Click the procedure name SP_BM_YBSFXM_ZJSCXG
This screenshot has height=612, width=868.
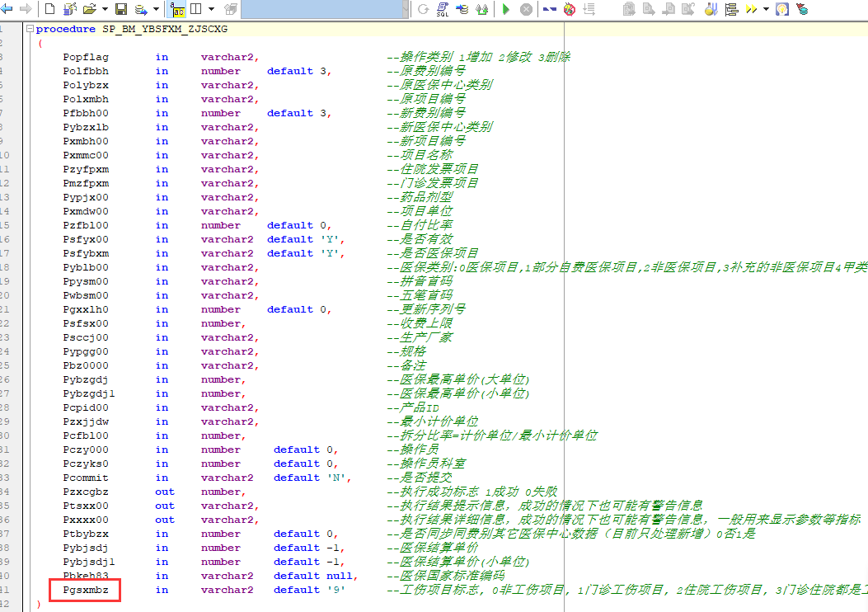pyautogui.click(x=165, y=29)
